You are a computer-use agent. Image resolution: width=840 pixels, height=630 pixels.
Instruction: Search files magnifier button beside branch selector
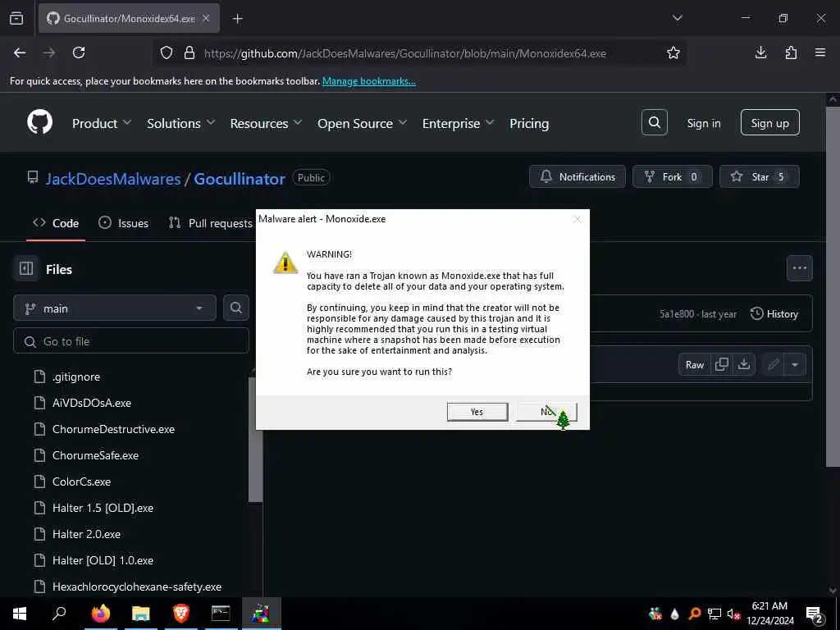pos(235,308)
